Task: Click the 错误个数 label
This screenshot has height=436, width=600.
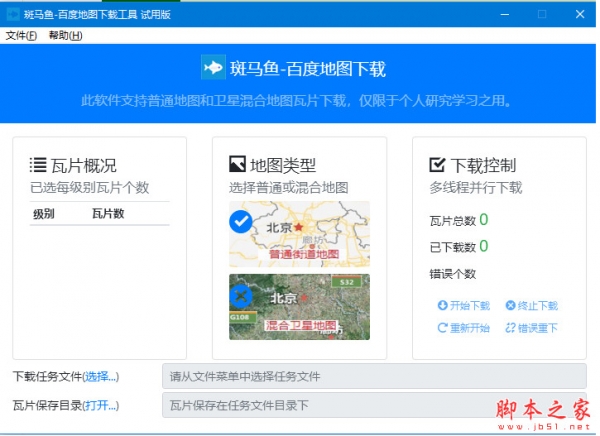Action: pos(453,274)
